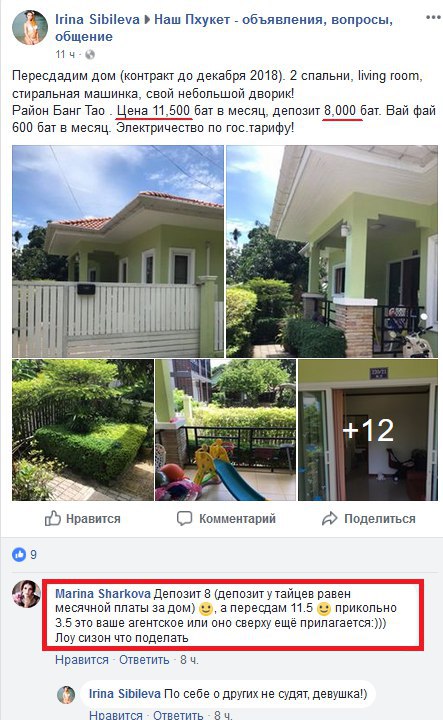The image size is (443, 720).
Task: Click Irina Sibileva's profile picture on post
Action: tap(30, 27)
